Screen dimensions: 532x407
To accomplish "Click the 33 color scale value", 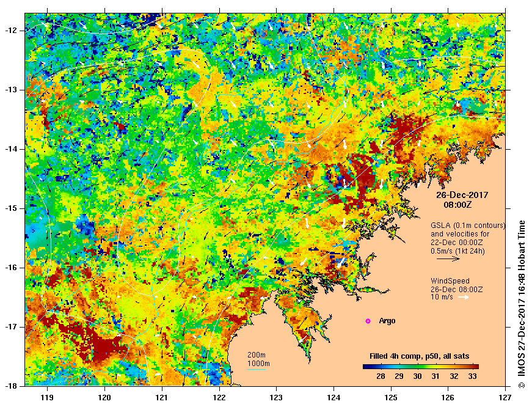I will [x=472, y=376].
